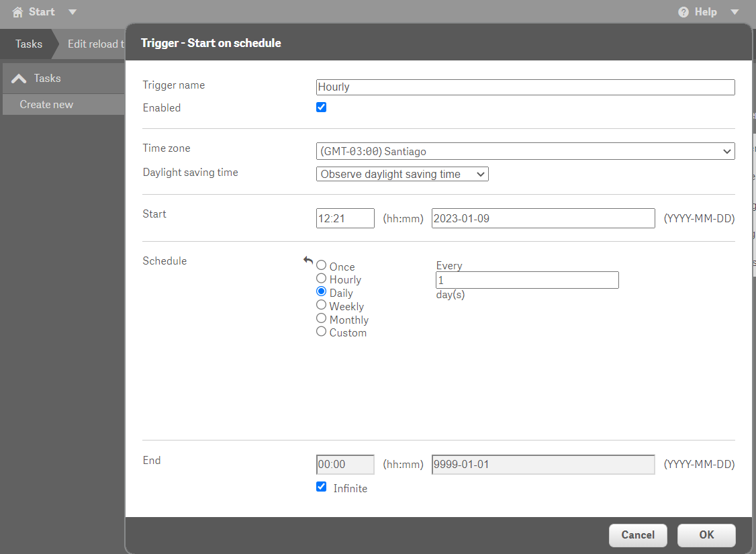756x554 pixels.
Task: Click Create new in the sidebar
Action: click(46, 104)
